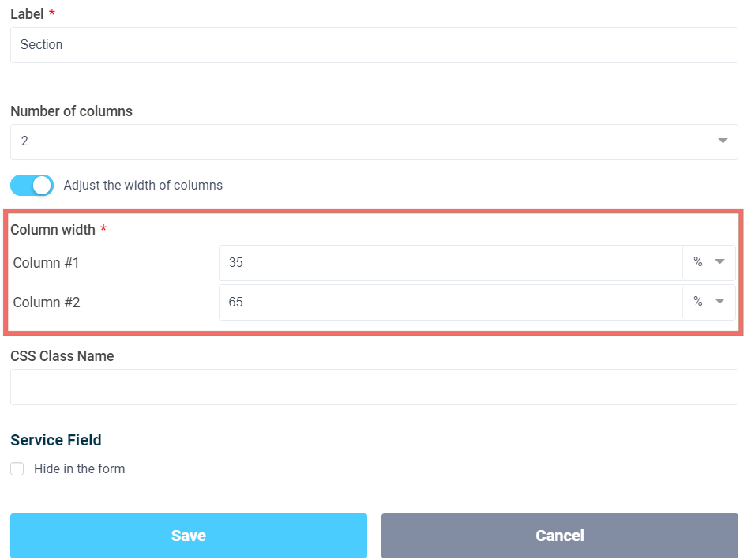This screenshot has width=747, height=560.
Task: Click the Adjust the width of columns label
Action: pos(143,186)
